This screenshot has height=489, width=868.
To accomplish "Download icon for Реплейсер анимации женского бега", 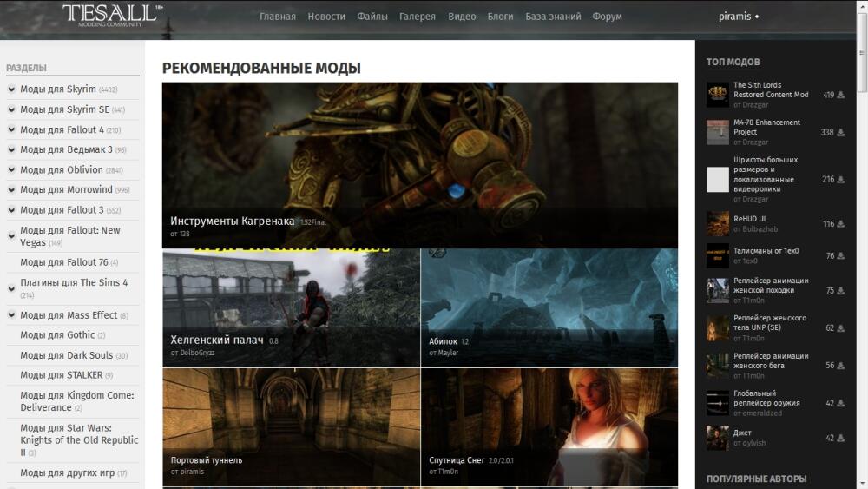I will 841,366.
